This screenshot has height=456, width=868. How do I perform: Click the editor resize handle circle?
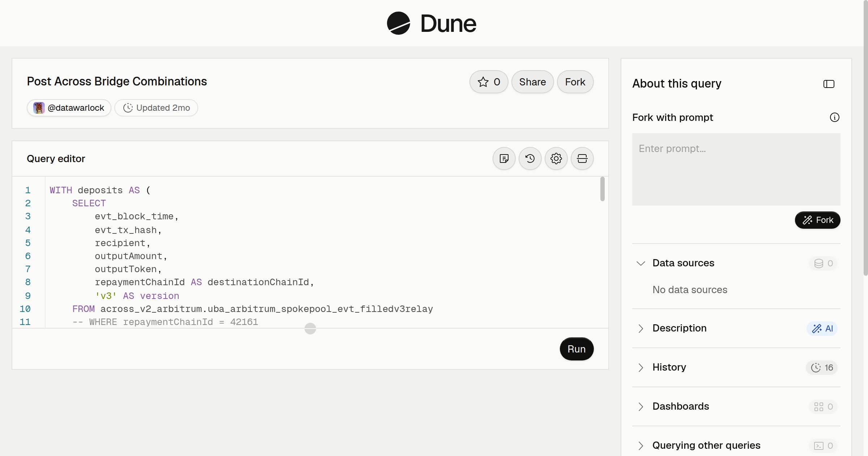(310, 328)
